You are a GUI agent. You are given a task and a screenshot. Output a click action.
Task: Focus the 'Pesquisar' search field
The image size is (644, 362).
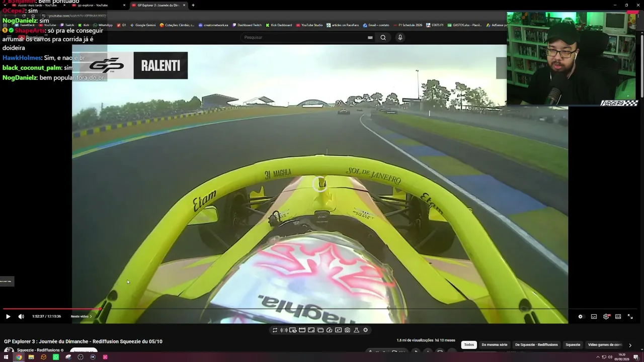coord(304,37)
